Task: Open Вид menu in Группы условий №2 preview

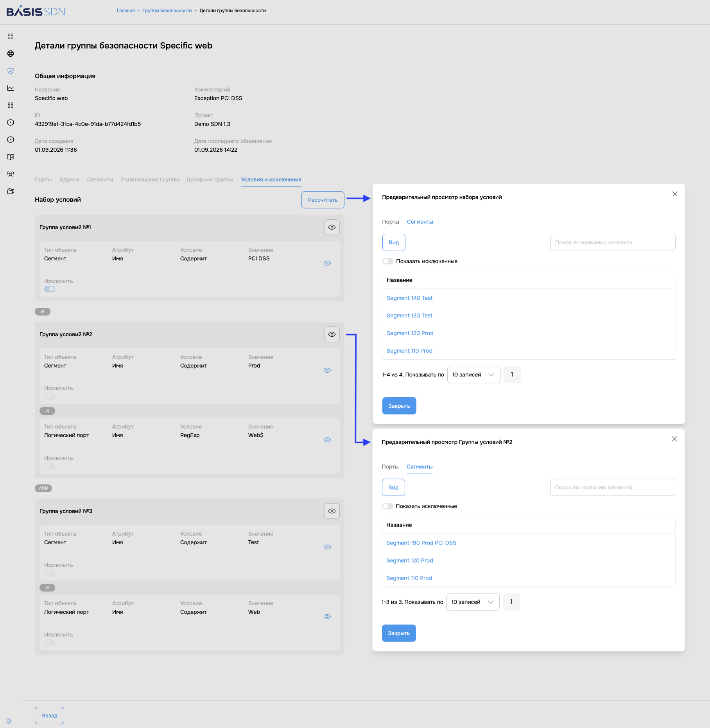Action: click(393, 488)
